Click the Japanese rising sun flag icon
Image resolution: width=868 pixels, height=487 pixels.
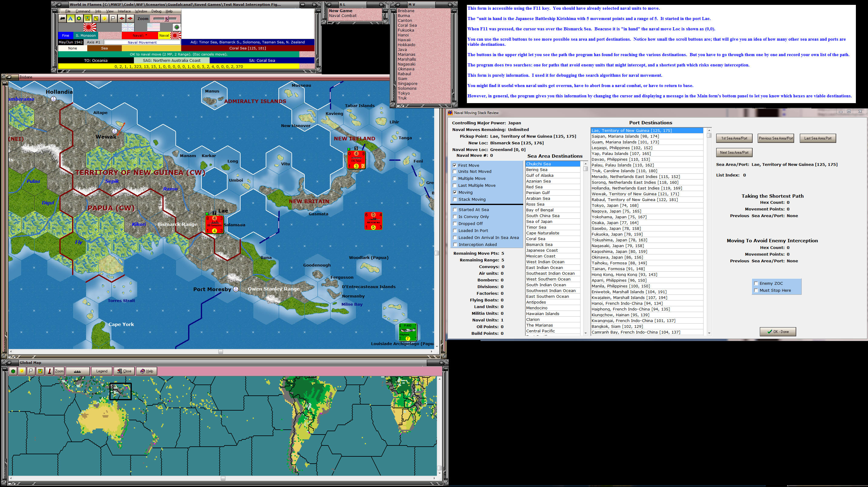[90, 27]
